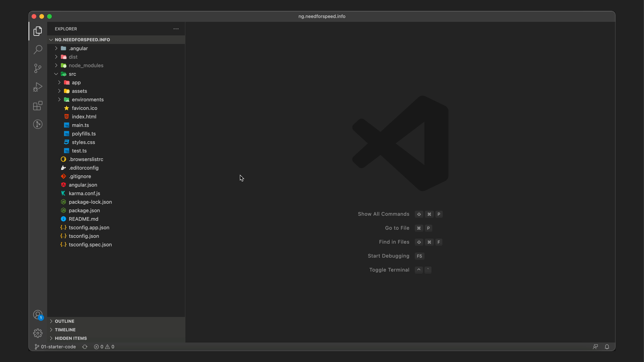Open the Explorer view in activity bar

(x=38, y=31)
